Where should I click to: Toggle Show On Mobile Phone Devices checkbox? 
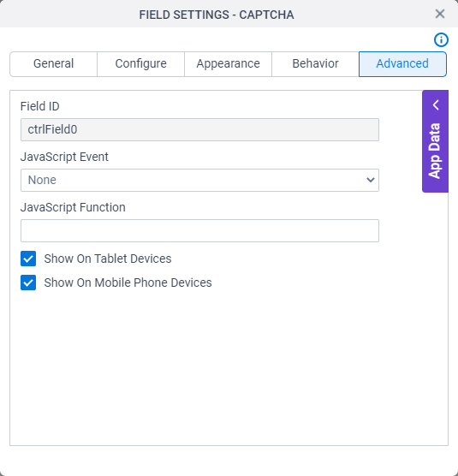[x=28, y=283]
